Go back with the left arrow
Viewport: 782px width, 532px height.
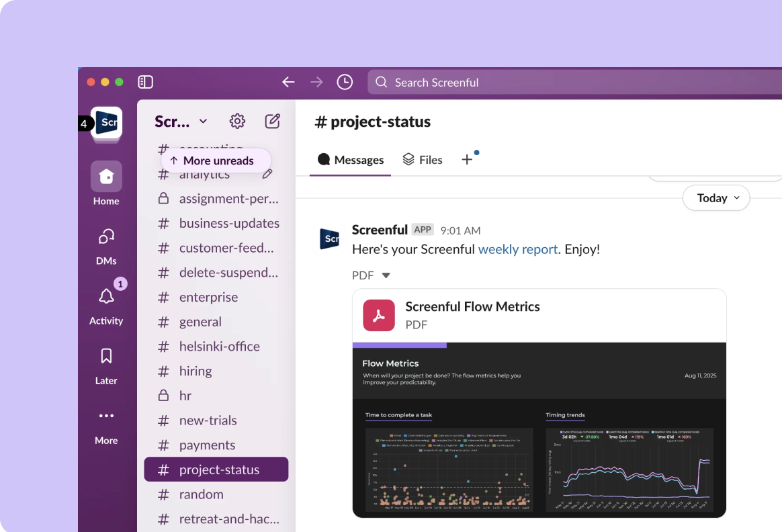pos(288,82)
